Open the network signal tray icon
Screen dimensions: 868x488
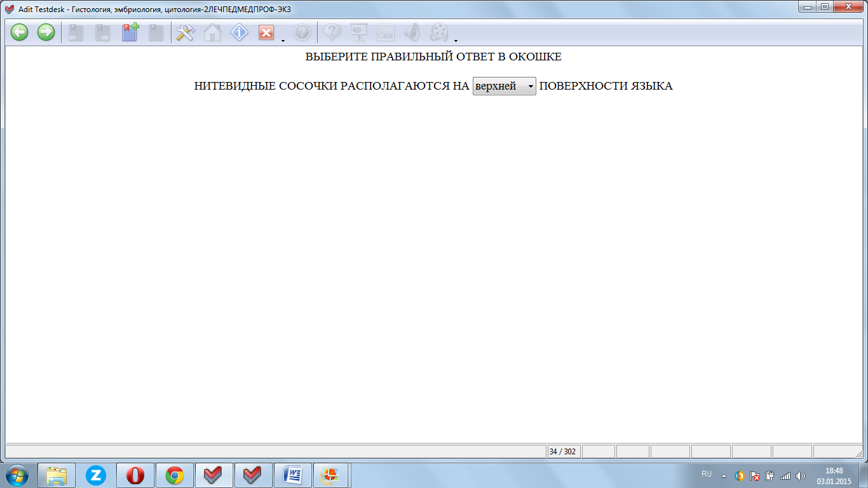click(x=785, y=475)
